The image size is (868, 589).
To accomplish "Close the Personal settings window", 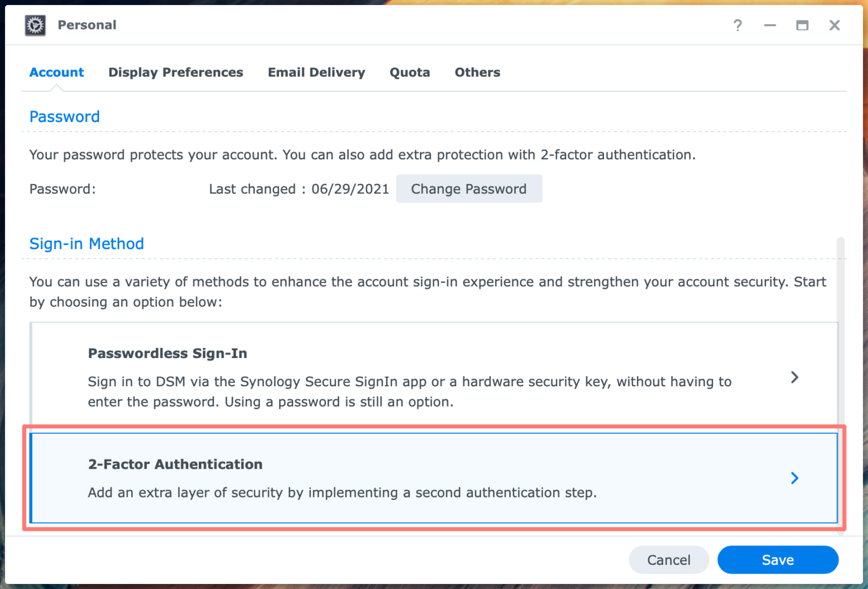I will (x=834, y=25).
